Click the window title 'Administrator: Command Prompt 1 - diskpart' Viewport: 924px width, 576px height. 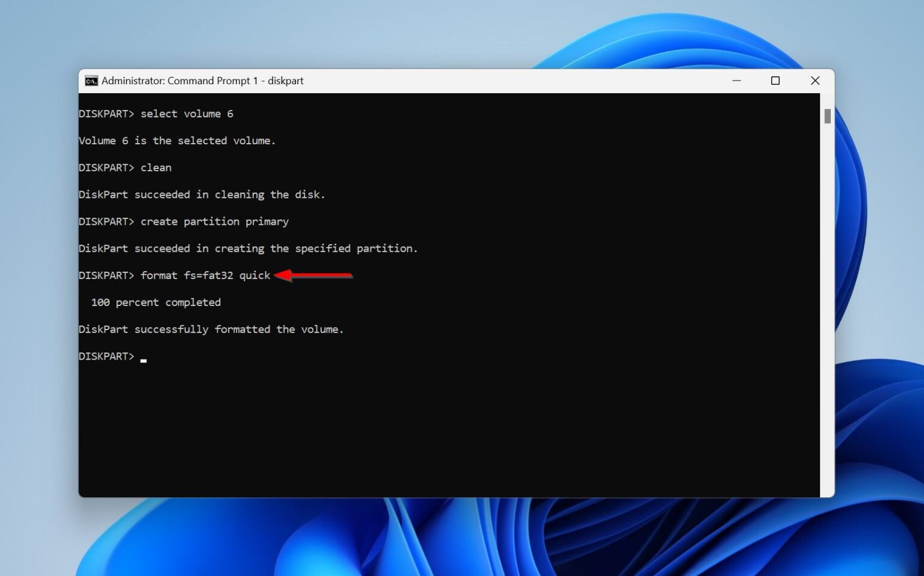tap(202, 81)
